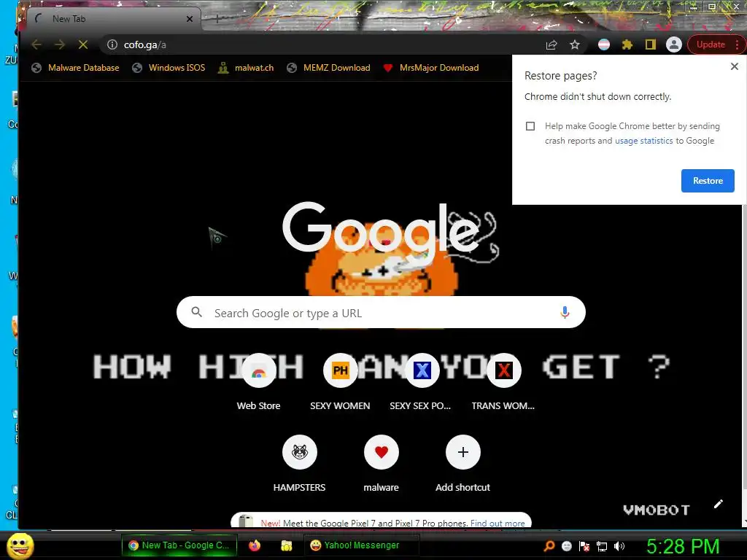This screenshot has width=747, height=560.
Task: Click the 5:28 PM clock
Action: point(683,546)
